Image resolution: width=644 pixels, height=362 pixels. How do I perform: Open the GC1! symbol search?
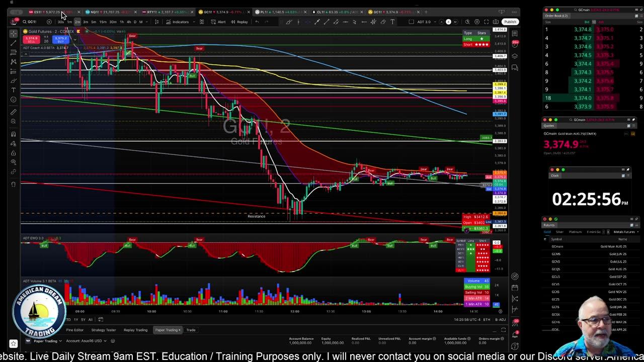click(30, 22)
